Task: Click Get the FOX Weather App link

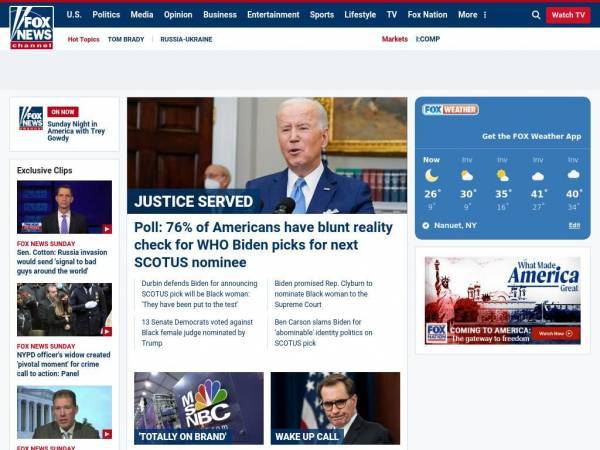Action: click(x=532, y=136)
